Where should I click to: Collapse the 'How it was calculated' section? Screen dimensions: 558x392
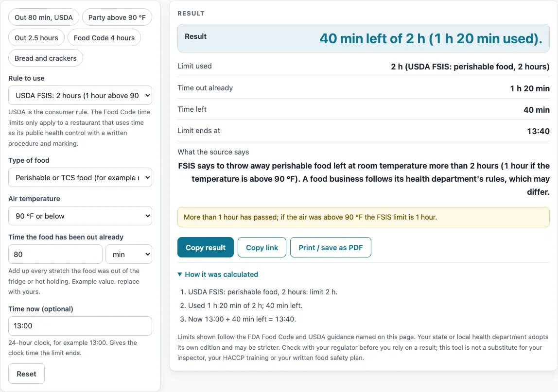(x=218, y=274)
